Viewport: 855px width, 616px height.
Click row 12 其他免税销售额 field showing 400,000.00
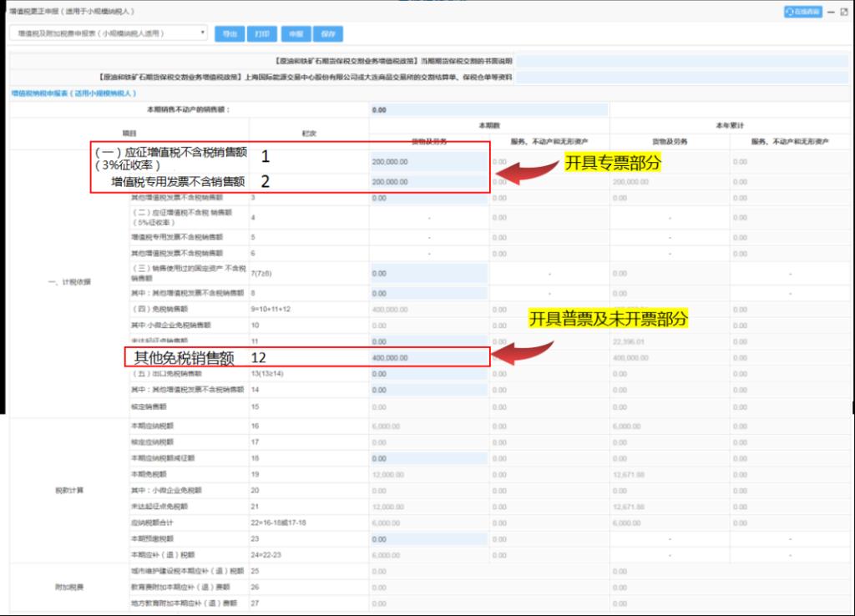pos(427,357)
